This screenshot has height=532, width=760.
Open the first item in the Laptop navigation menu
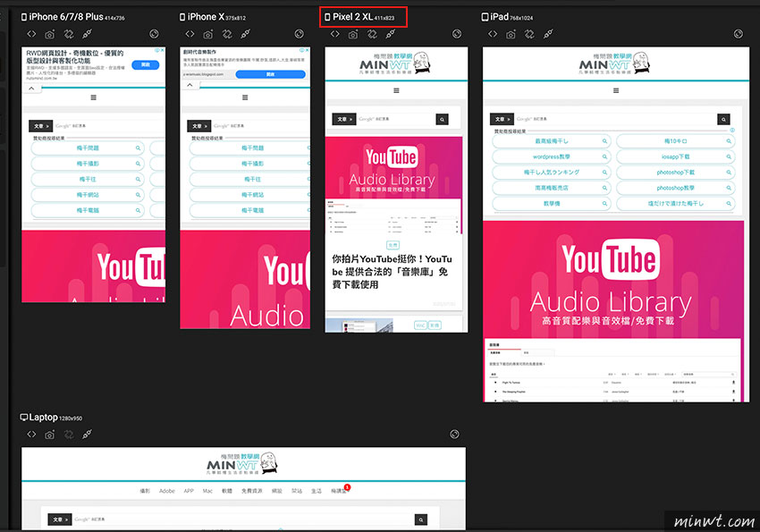(x=145, y=491)
